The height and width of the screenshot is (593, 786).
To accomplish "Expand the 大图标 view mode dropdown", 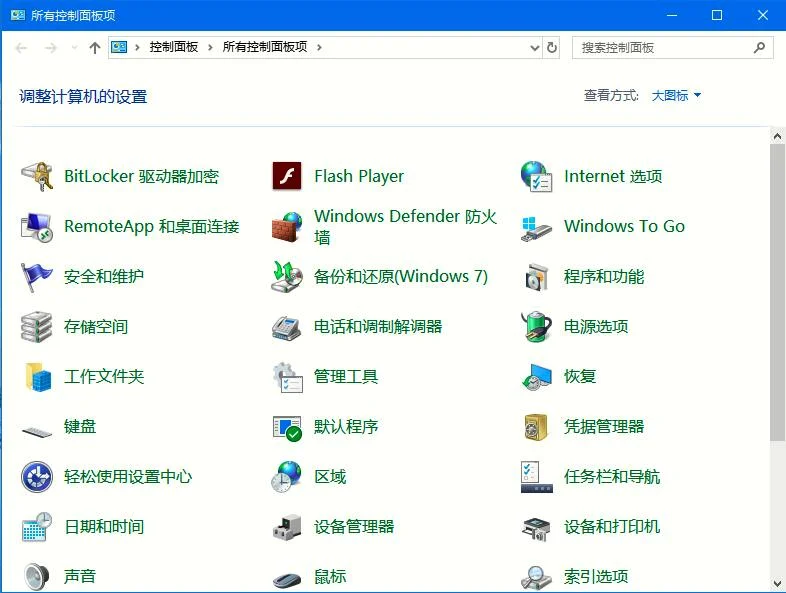I will [677, 96].
